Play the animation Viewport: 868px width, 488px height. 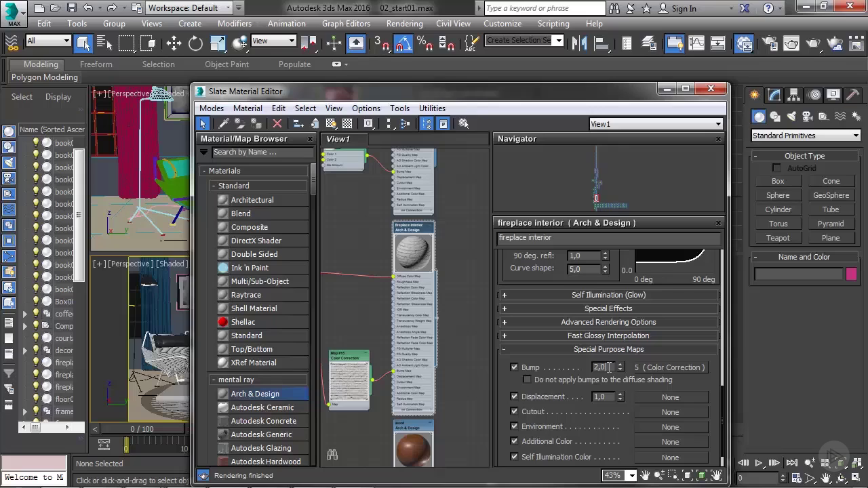(759, 464)
